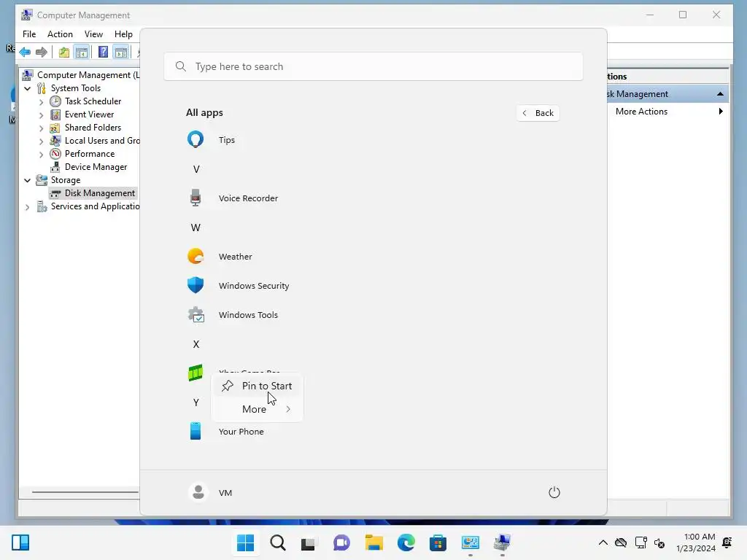Click the VM user account name
The width and height of the screenshot is (747, 560).
point(225,493)
